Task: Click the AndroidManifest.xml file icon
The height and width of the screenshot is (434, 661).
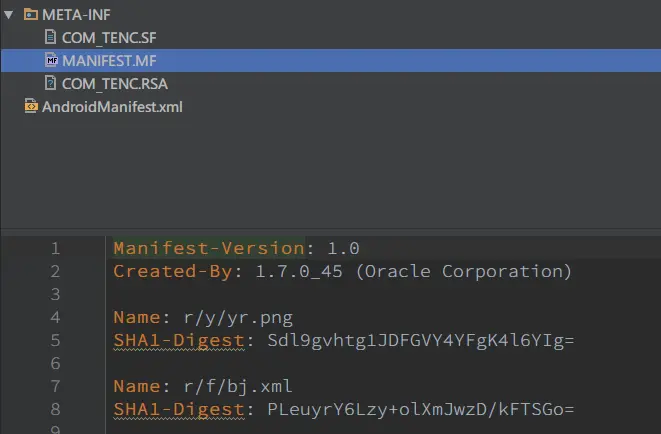Action: [x=30, y=106]
